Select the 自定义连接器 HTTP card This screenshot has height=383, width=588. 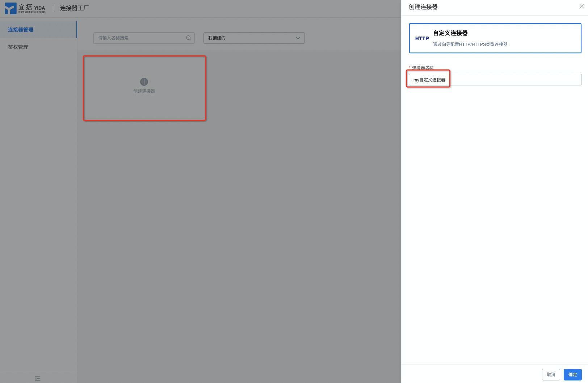pos(495,38)
